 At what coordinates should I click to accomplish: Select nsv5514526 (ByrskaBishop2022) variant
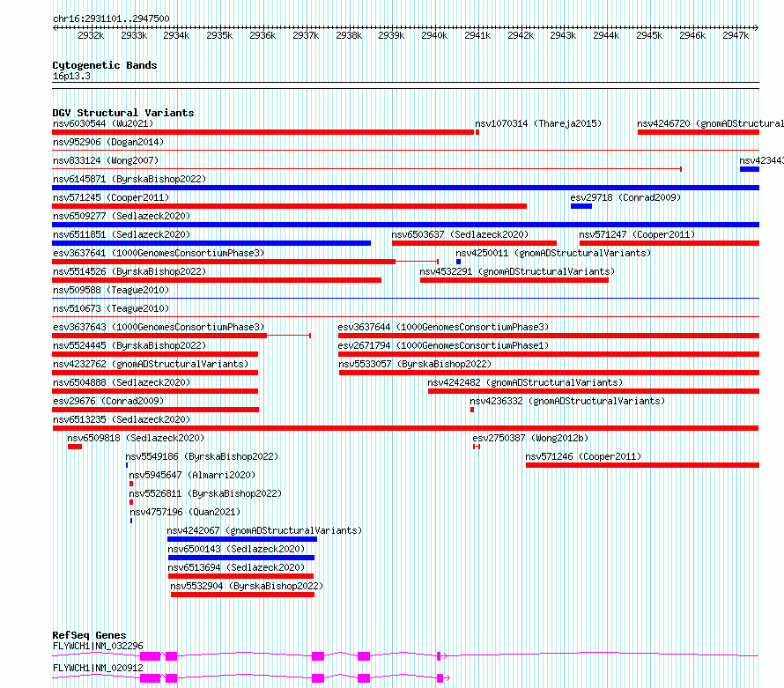pos(129,271)
